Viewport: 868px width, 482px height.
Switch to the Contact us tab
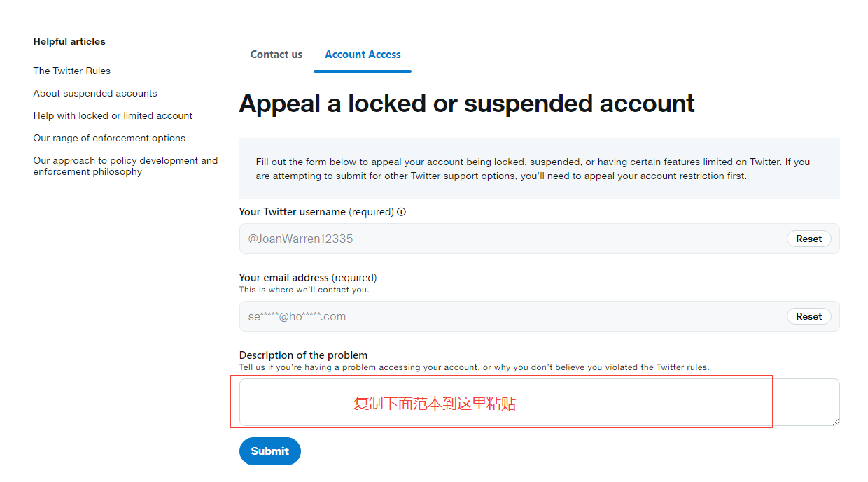(x=276, y=55)
